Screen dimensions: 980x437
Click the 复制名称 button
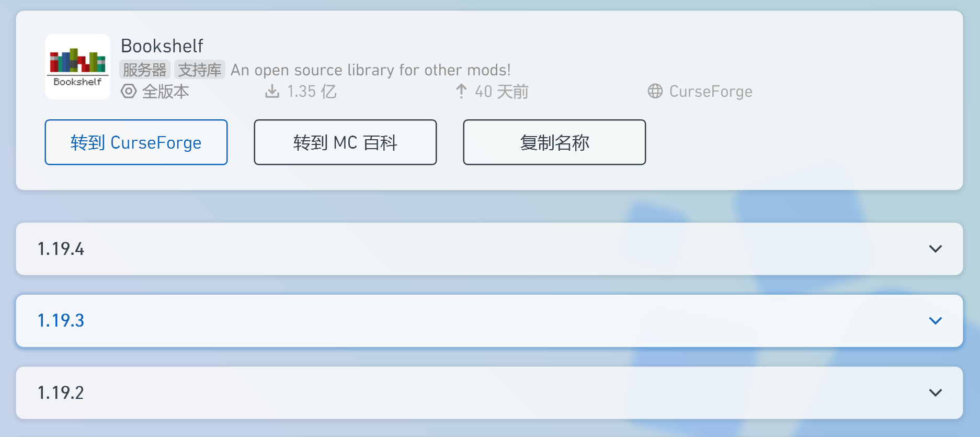(x=554, y=142)
